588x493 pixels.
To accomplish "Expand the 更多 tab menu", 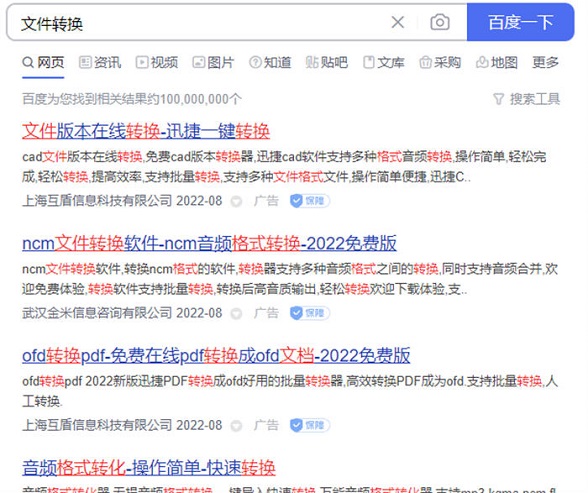I will (546, 62).
